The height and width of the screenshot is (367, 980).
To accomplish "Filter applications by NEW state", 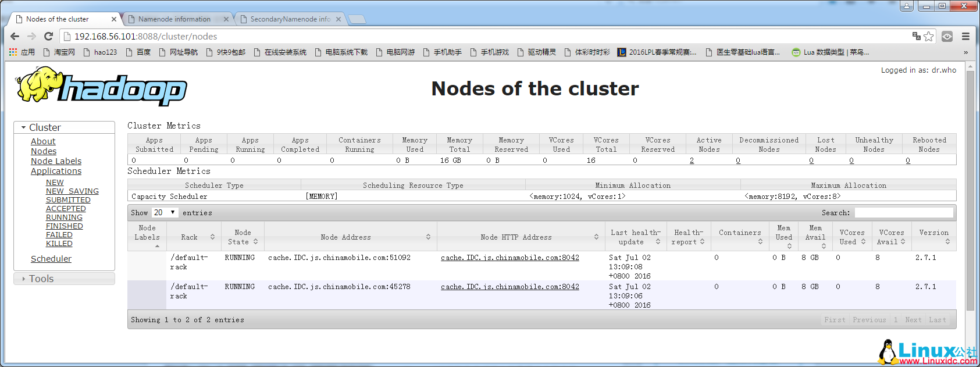I will pyautogui.click(x=55, y=183).
